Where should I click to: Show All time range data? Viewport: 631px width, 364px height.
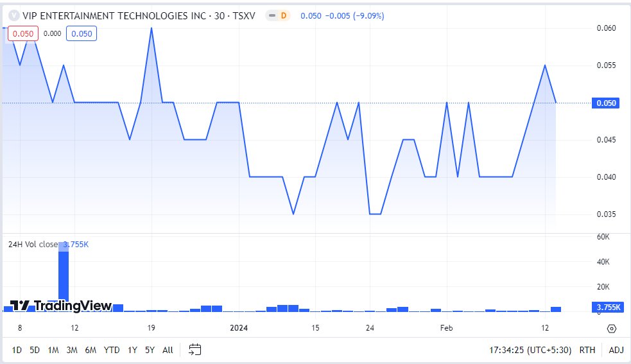coord(168,350)
